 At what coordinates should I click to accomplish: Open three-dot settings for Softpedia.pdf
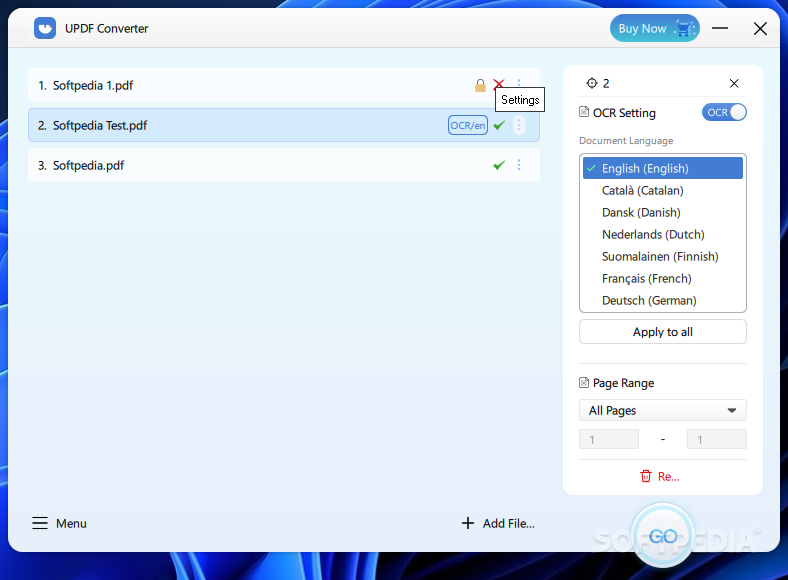click(x=519, y=165)
